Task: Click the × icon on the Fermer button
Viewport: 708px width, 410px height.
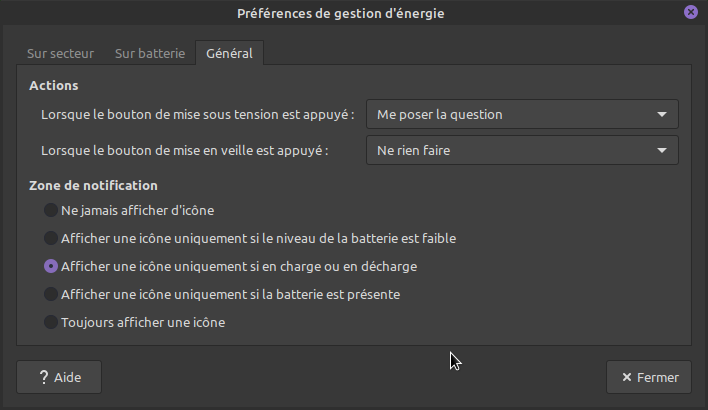Action: [x=626, y=377]
